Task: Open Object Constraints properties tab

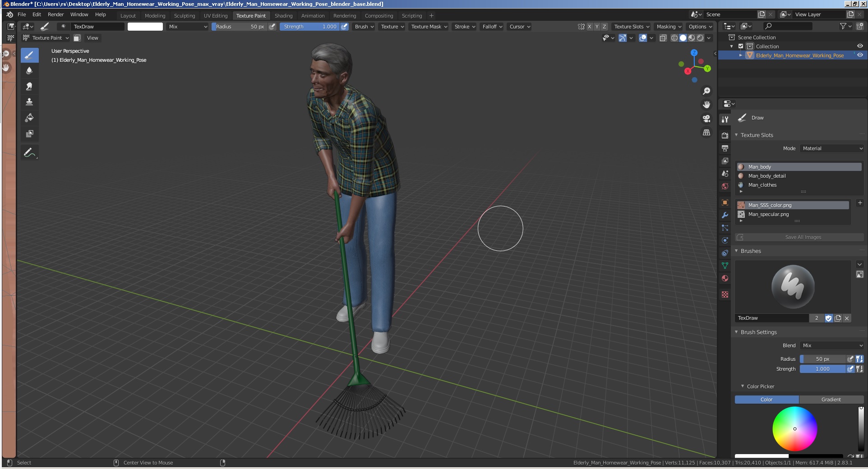Action: [x=725, y=253]
